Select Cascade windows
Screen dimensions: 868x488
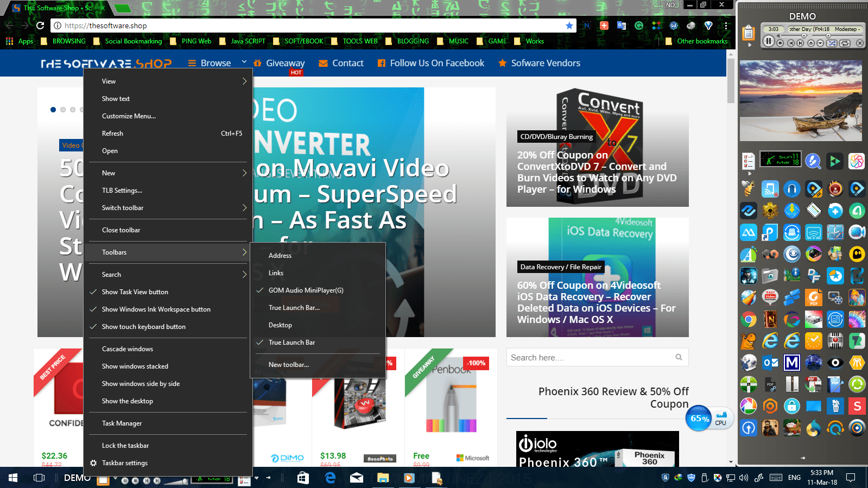pos(168,349)
